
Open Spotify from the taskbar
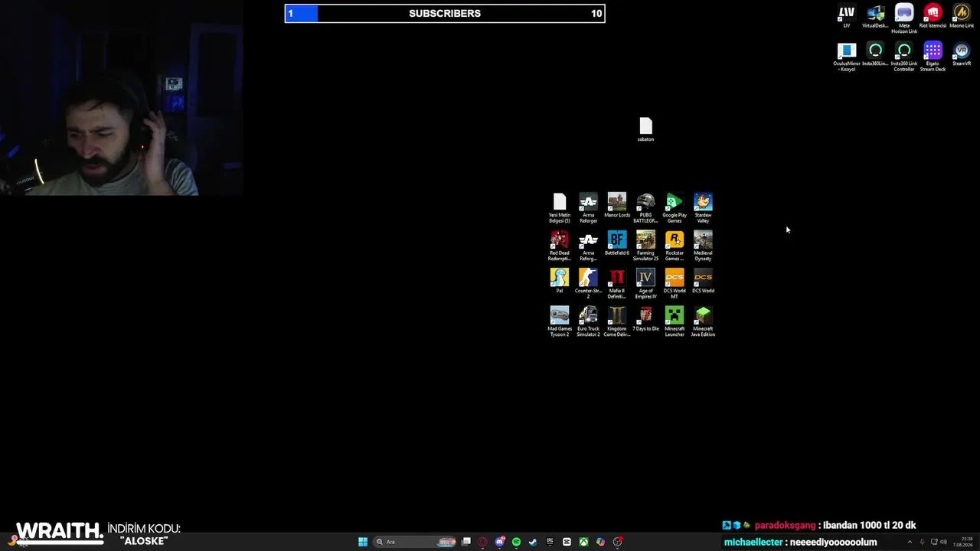(516, 542)
